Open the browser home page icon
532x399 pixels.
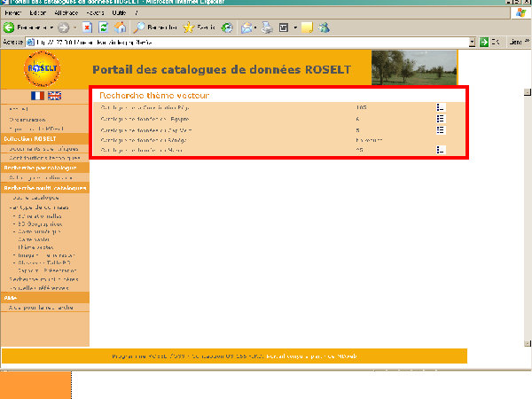[120, 27]
